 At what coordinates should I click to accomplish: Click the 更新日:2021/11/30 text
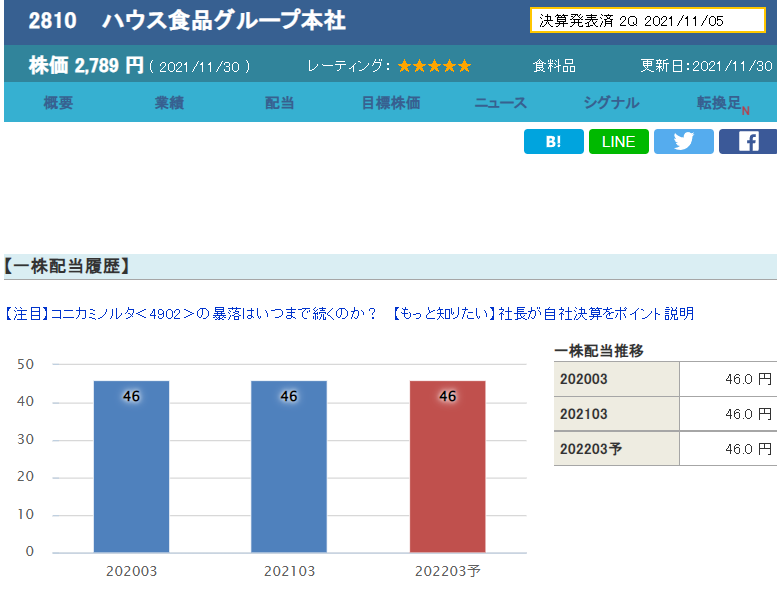click(x=706, y=66)
